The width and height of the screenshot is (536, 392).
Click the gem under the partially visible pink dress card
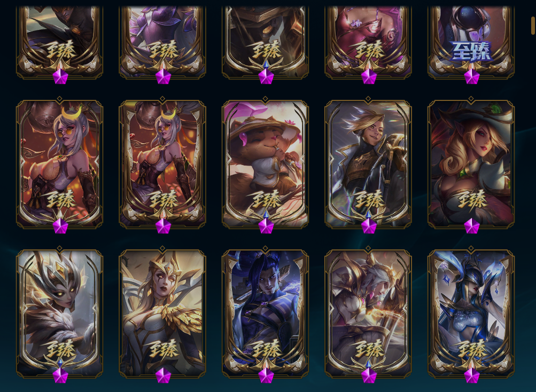pos(369,76)
